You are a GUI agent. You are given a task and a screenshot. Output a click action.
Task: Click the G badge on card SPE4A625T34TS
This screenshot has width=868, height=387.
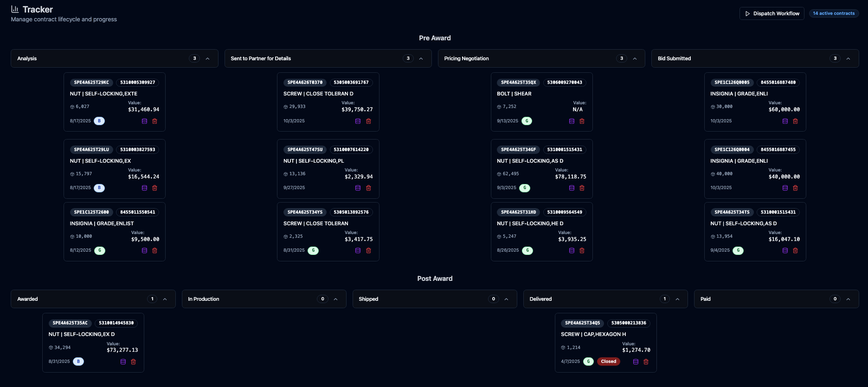tap(738, 250)
